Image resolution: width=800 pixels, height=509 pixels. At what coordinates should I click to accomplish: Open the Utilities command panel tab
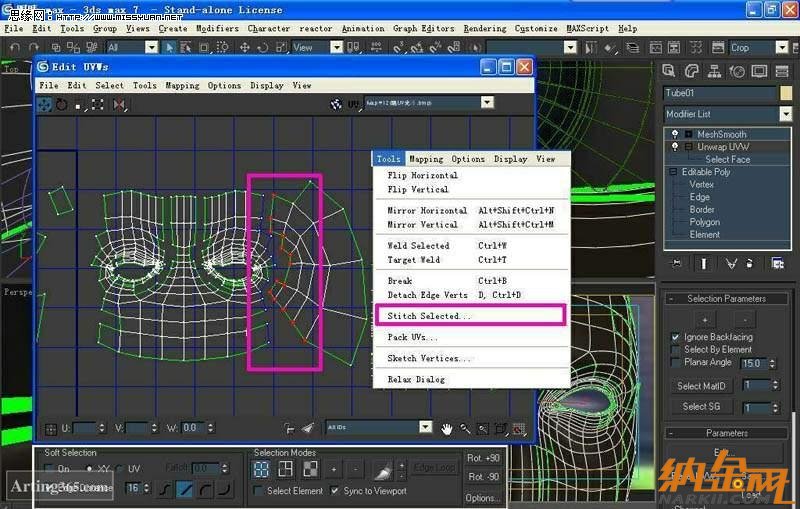tap(782, 71)
